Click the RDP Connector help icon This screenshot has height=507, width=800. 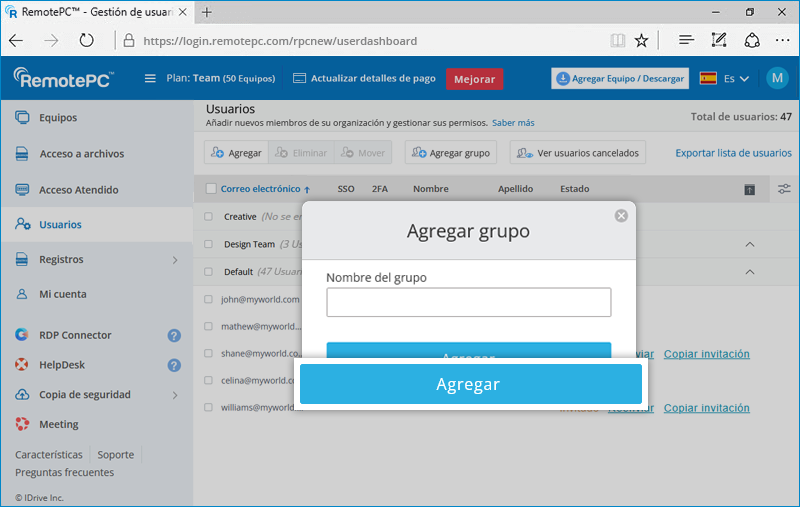174,335
